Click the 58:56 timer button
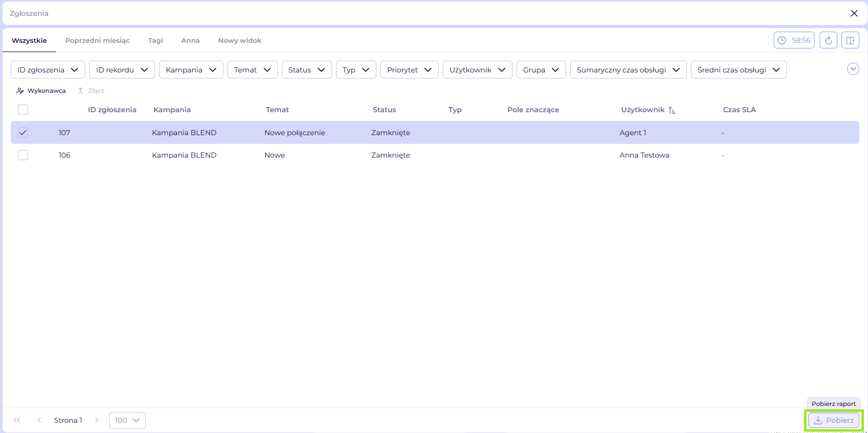868x433 pixels. 794,40
